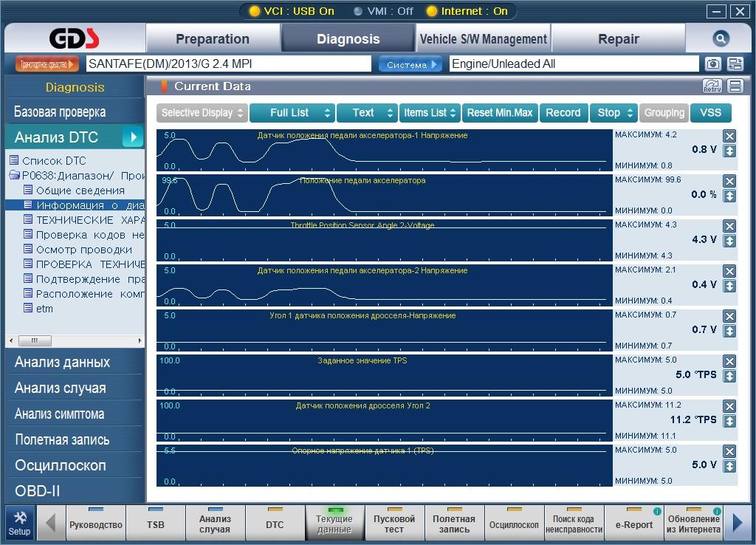Image resolution: width=756 pixels, height=545 pixels.
Task: Toggle the Grouping option
Action: coord(664,113)
